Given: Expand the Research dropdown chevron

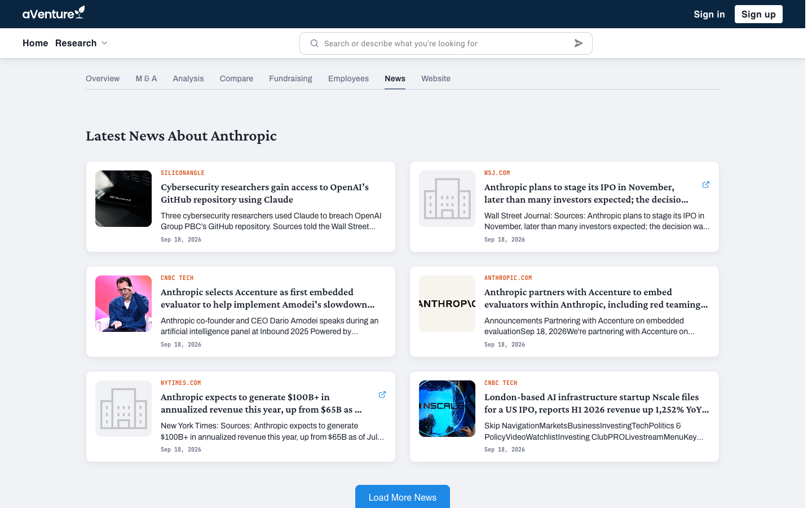Looking at the screenshot, I should click(x=104, y=43).
